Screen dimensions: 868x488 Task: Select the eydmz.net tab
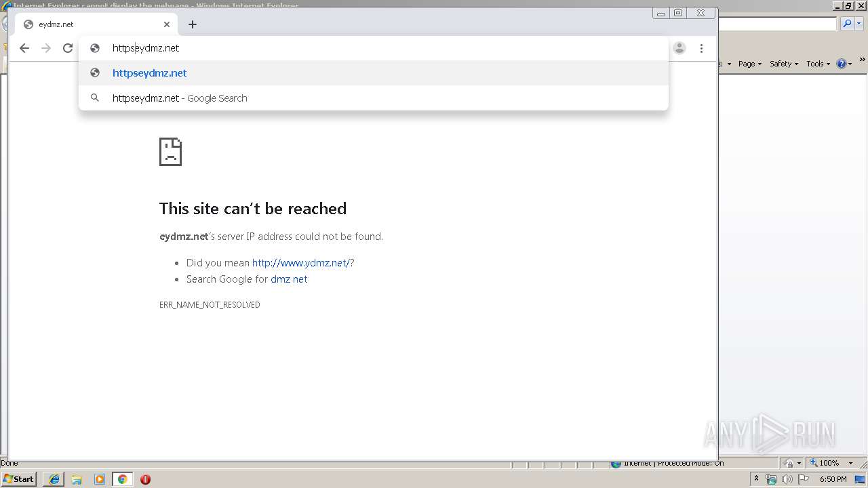tap(97, 24)
